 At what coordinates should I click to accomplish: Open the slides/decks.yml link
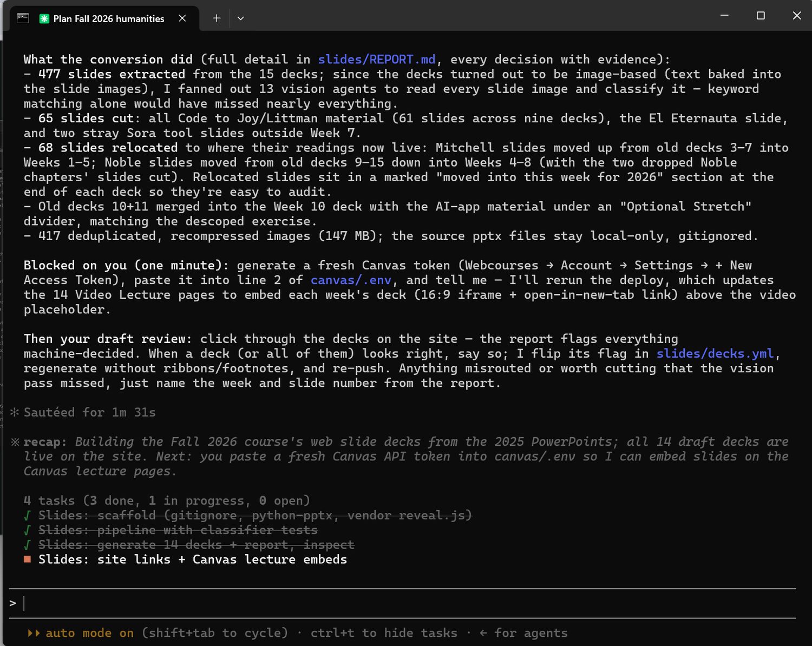point(715,354)
